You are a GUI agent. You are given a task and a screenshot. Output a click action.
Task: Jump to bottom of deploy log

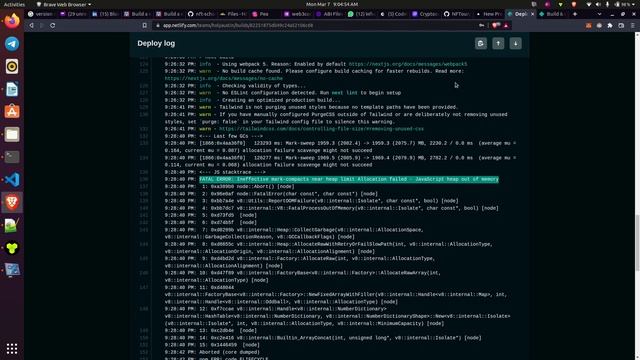(516, 43)
